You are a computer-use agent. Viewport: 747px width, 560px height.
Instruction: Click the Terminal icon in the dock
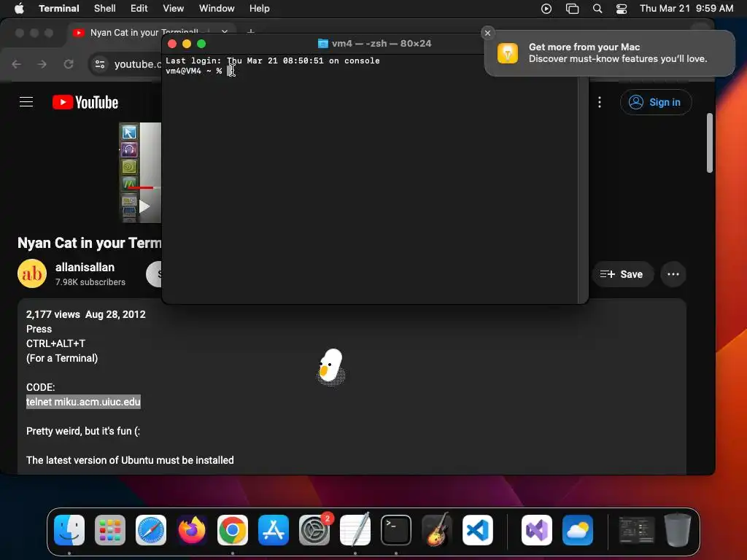tap(396, 530)
